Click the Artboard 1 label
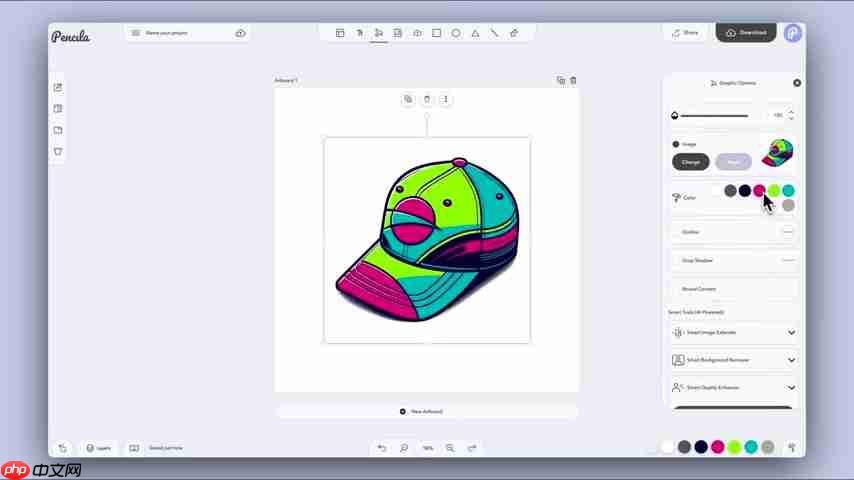The width and height of the screenshot is (854, 480). pyautogui.click(x=286, y=80)
